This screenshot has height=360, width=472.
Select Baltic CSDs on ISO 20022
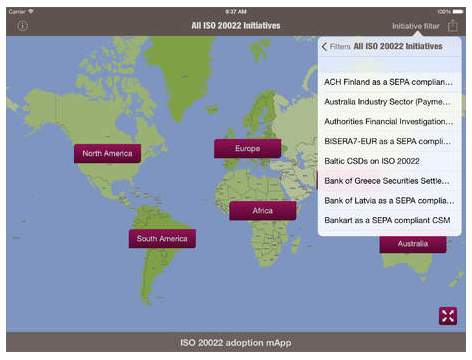point(390,161)
